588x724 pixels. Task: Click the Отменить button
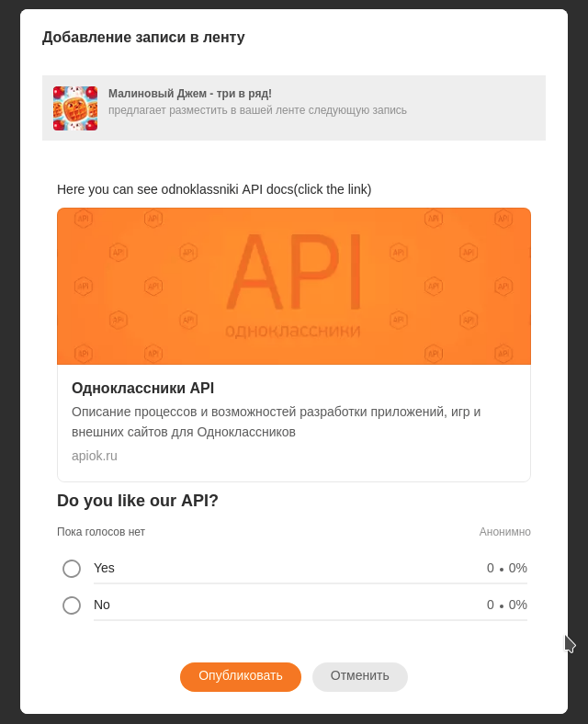tap(360, 676)
